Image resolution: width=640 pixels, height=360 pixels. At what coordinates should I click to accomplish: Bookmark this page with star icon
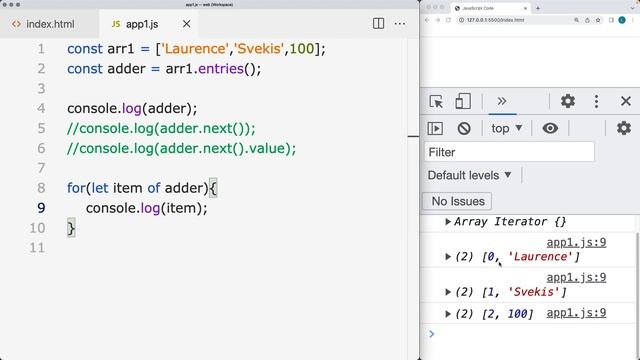(x=598, y=20)
